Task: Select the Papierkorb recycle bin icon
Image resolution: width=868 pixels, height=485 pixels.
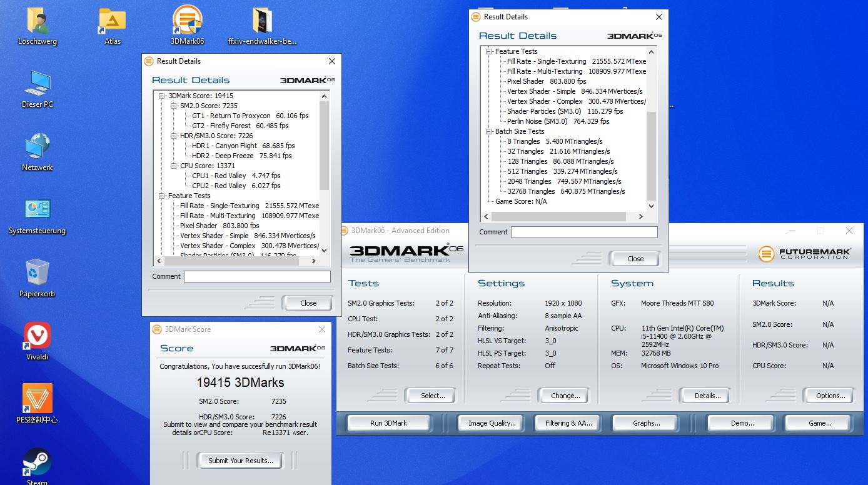Action: [38, 279]
